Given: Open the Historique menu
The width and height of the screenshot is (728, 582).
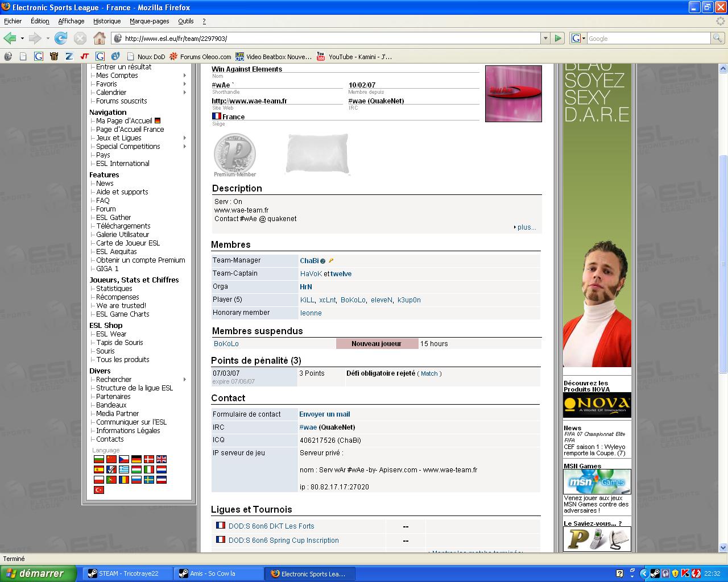Looking at the screenshot, I should [x=107, y=21].
